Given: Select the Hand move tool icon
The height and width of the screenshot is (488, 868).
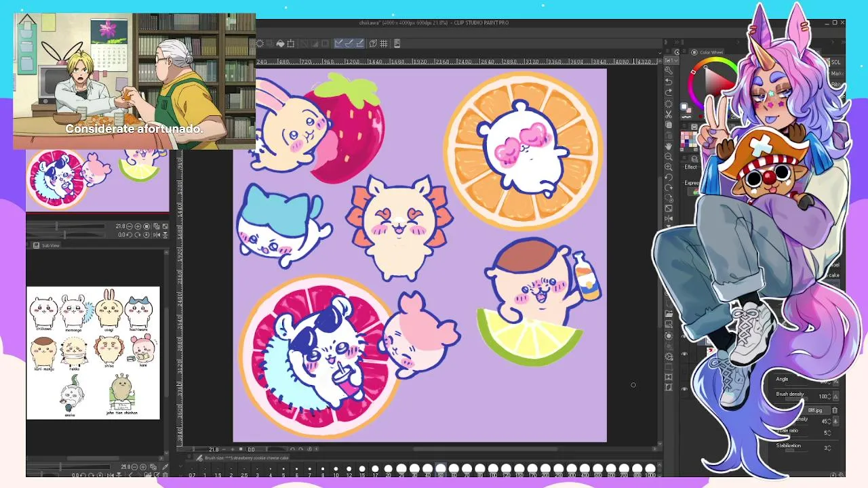Looking at the screenshot, I should pos(669,146).
